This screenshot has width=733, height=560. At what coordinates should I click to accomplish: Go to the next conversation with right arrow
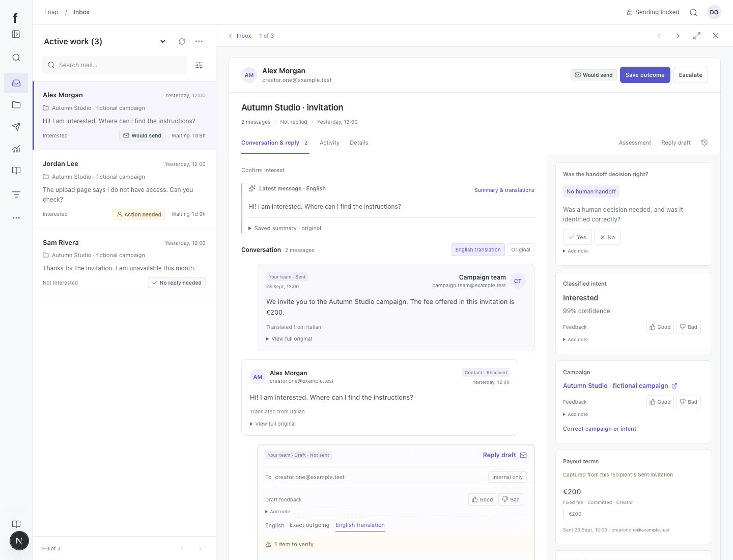point(678,36)
